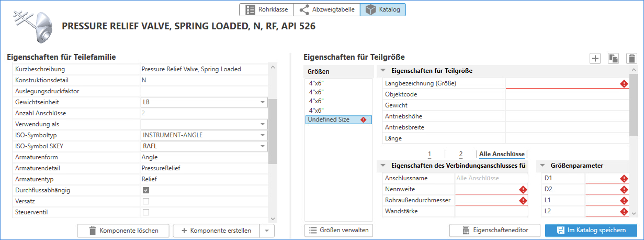Click the Rohraußendurchmesser input field
Viewport: 644px width, 240px height.
click(491, 200)
